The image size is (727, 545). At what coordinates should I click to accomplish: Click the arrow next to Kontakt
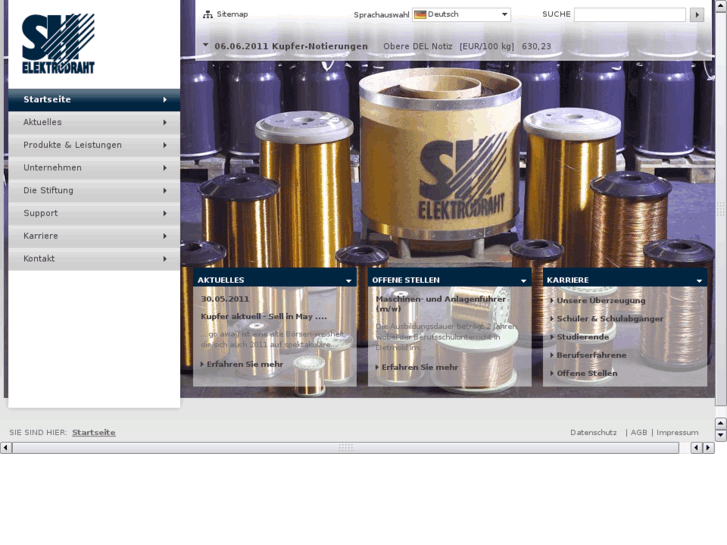coord(165,259)
